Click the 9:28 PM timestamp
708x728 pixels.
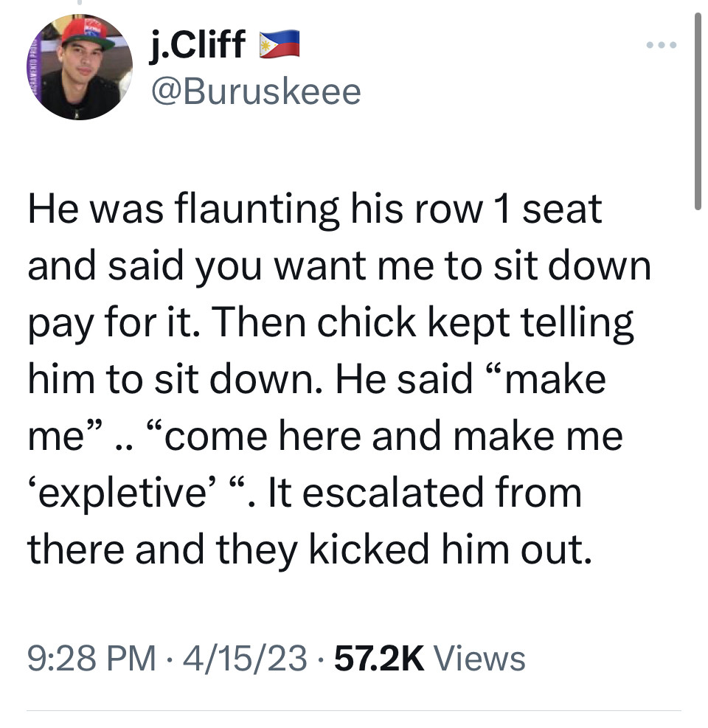[92, 658]
